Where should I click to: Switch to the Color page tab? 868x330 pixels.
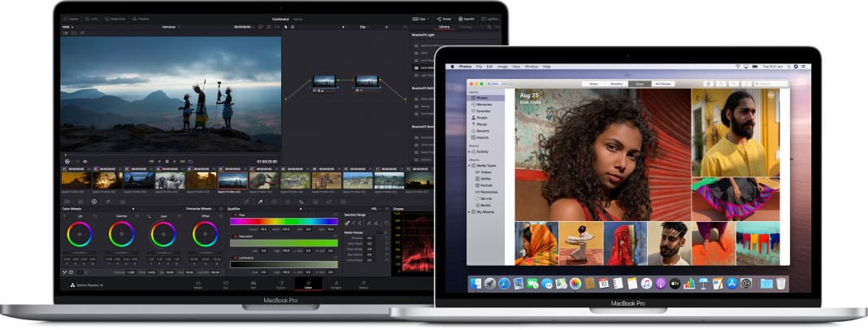(x=308, y=284)
